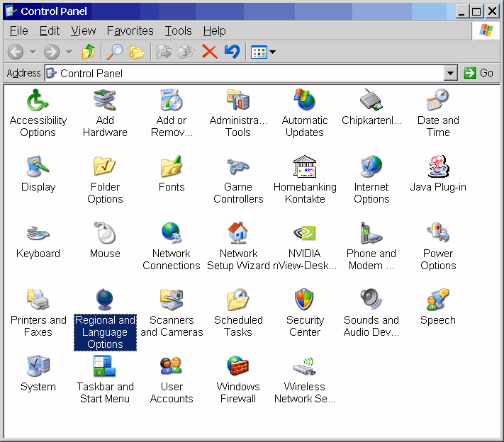Open the Views dropdown in toolbar
The width and height of the screenshot is (504, 442).
click(263, 52)
